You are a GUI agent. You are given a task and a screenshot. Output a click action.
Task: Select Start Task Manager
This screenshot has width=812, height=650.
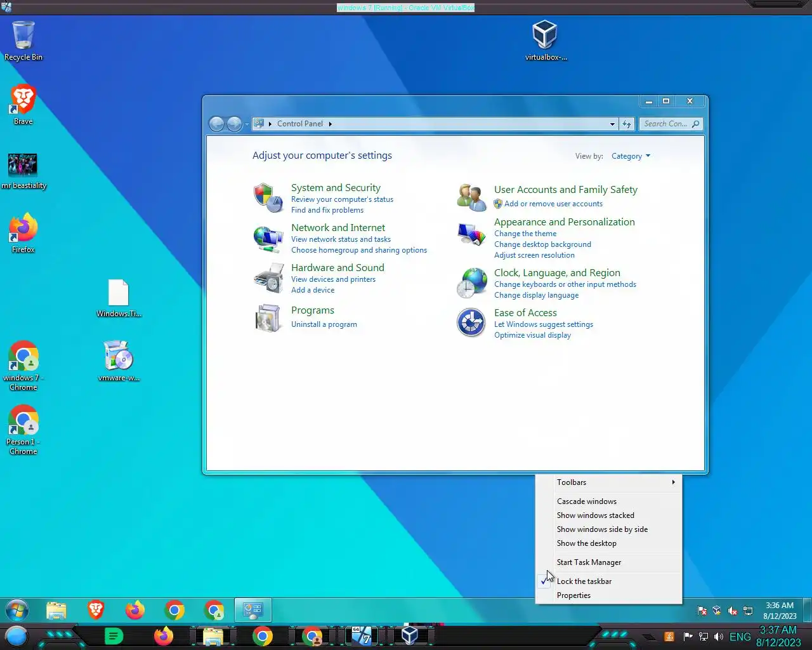click(x=609, y=562)
